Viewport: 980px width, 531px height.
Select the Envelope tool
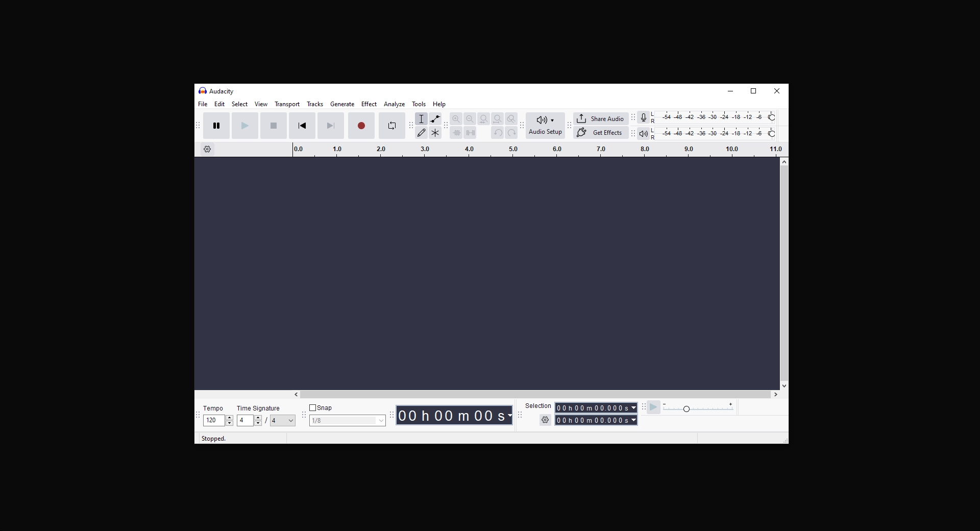[435, 118]
